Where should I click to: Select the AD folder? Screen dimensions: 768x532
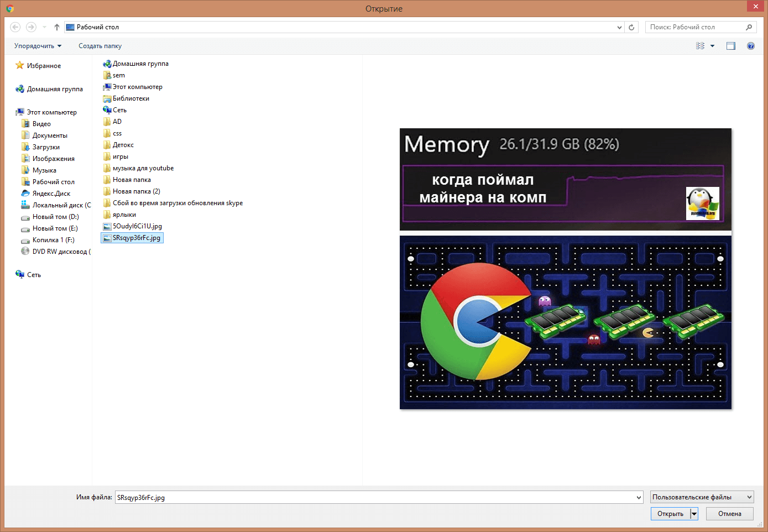point(112,122)
